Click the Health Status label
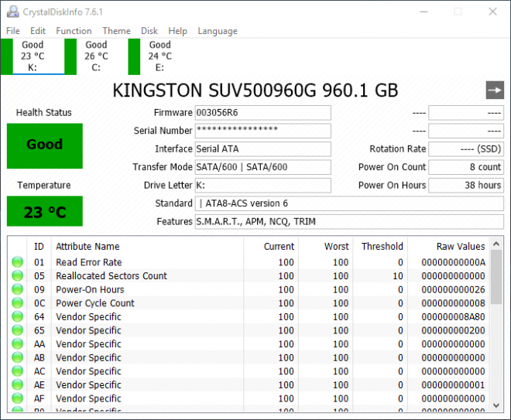The height and width of the screenshot is (420, 511). (43, 113)
